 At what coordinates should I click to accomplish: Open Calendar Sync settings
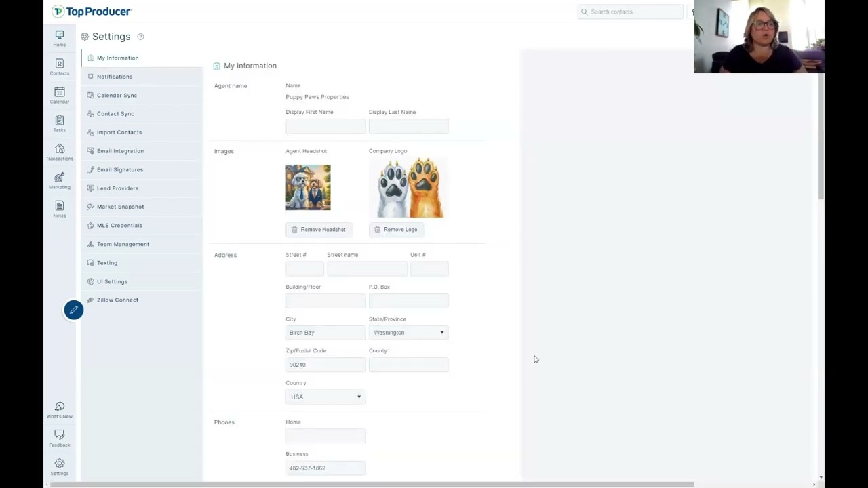(142, 95)
